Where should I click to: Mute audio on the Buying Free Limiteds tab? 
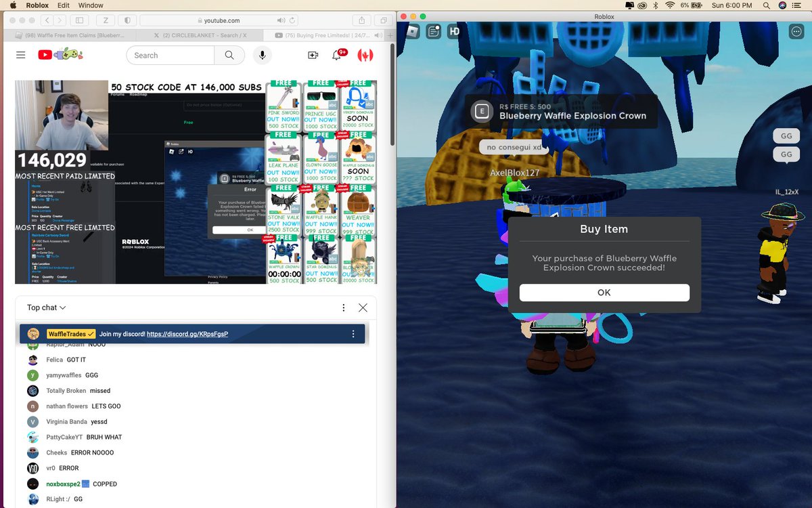click(378, 35)
